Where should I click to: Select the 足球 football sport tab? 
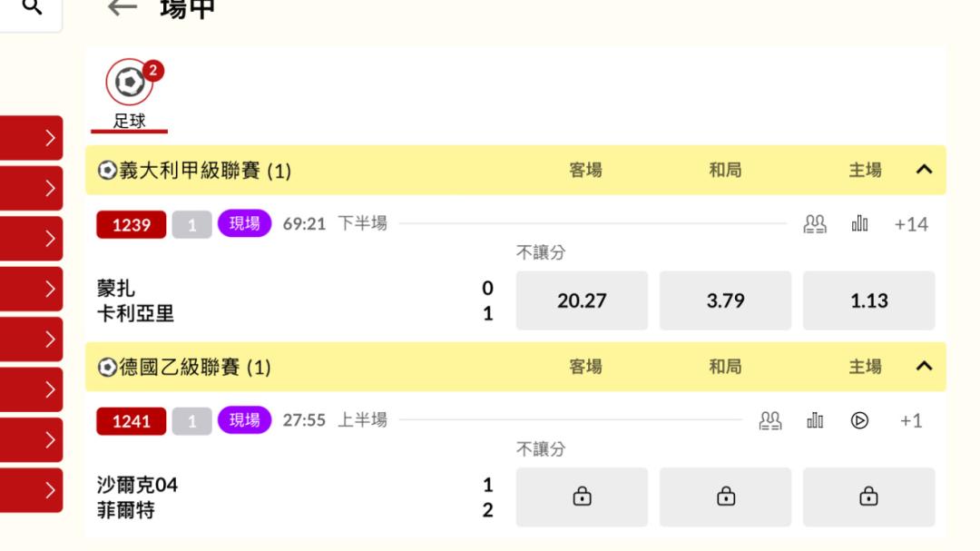tap(130, 94)
